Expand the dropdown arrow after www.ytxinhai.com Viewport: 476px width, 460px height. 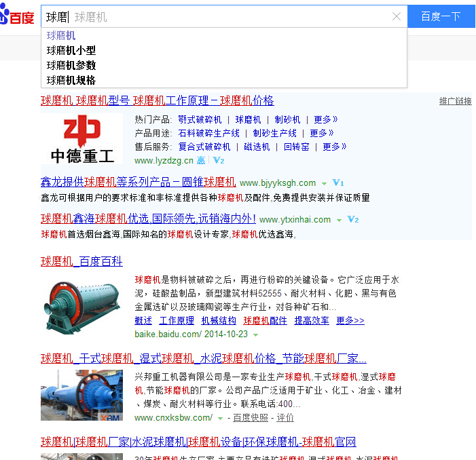pyautogui.click(x=339, y=221)
